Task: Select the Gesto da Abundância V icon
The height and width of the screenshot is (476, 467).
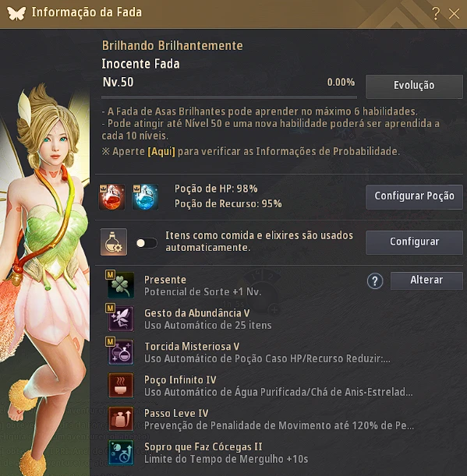Action: (x=121, y=318)
